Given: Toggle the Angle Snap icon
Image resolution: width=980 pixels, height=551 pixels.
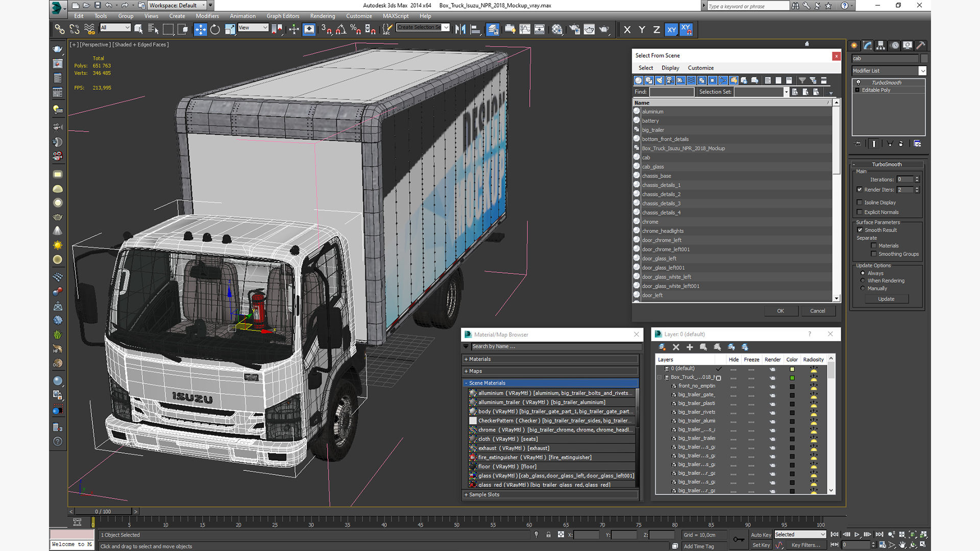Looking at the screenshot, I should pyautogui.click(x=341, y=29).
